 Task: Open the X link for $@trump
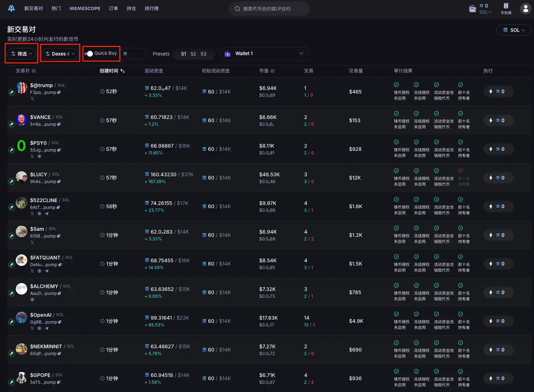(x=32, y=99)
